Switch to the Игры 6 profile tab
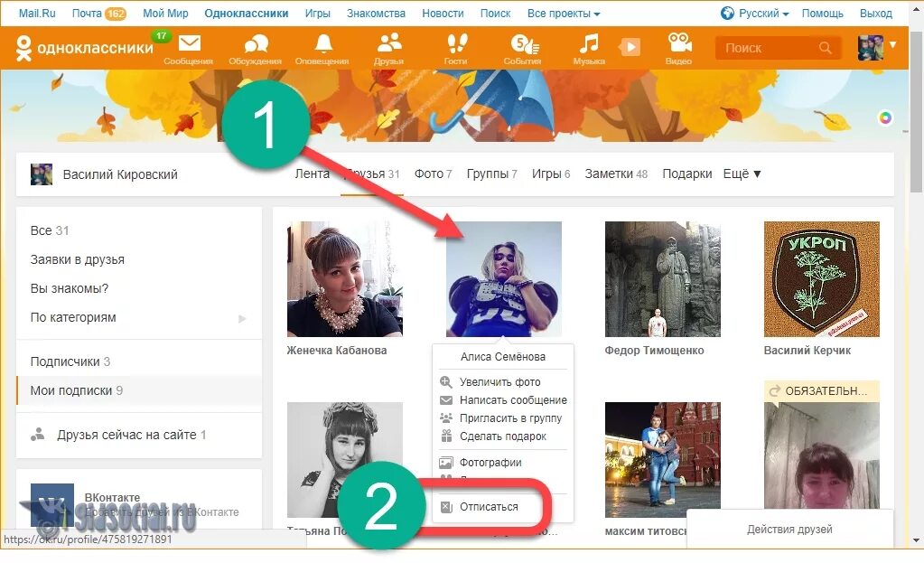Screen dimensions: 924x563 551,174
